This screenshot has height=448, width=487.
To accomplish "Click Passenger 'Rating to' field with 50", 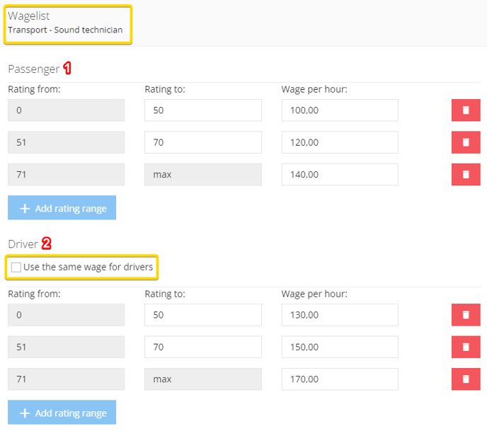I will (x=203, y=110).
